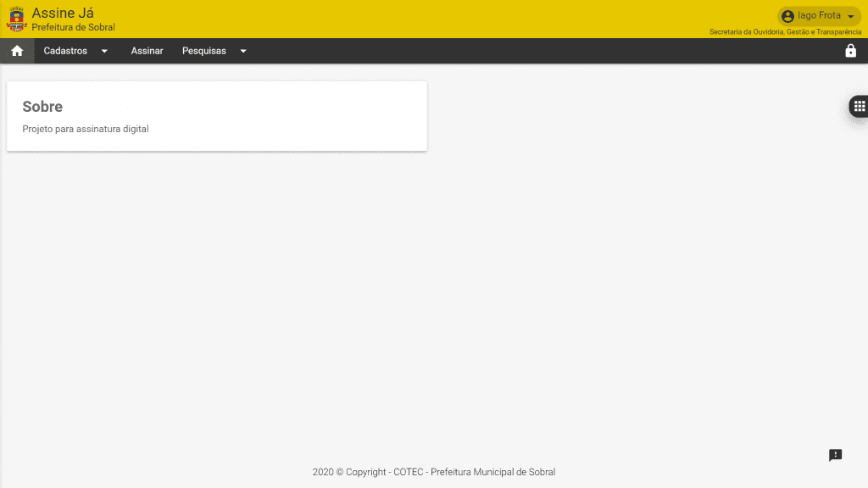Open the Pesquisas menu
Screen dimensions: 868x488
click(204, 51)
